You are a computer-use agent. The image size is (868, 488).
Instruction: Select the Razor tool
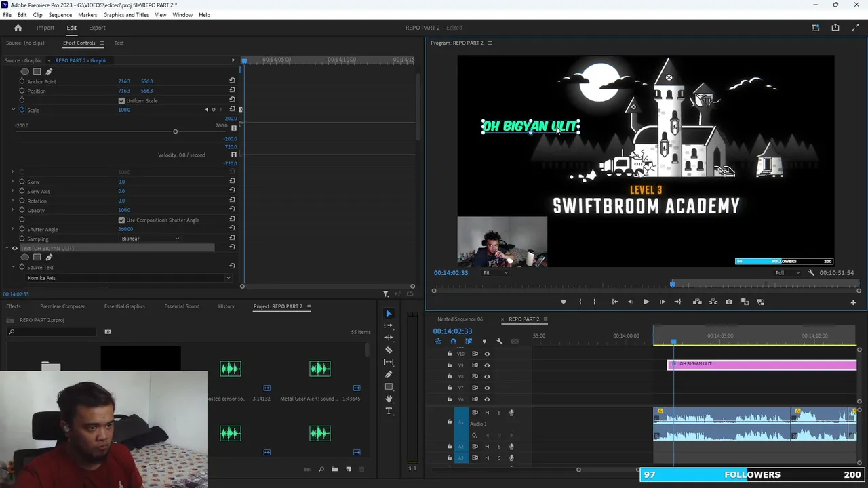[389, 350]
